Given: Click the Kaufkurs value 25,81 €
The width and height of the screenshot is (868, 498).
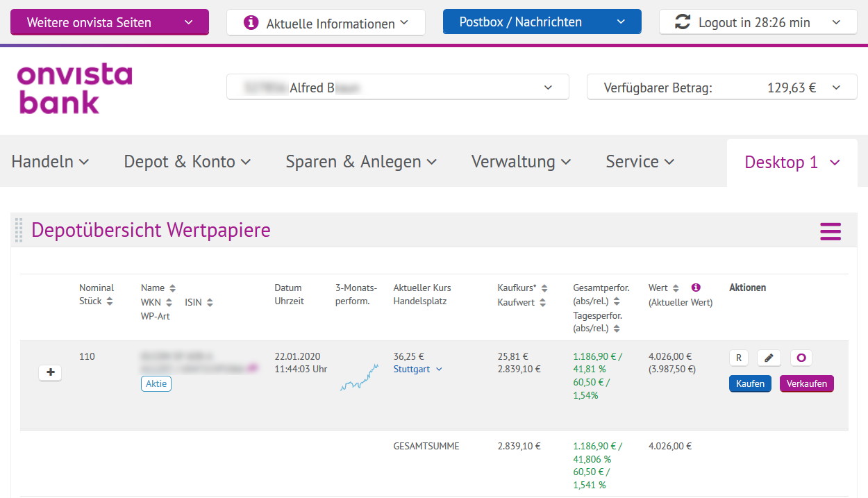Looking at the screenshot, I should click(x=512, y=356).
